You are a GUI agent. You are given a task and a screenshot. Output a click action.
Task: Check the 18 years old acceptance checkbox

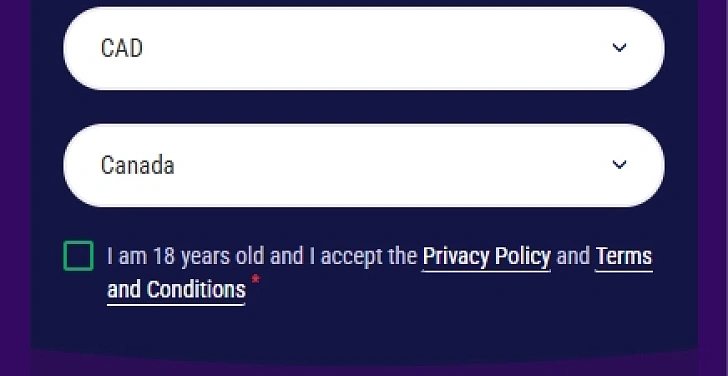coord(78,255)
